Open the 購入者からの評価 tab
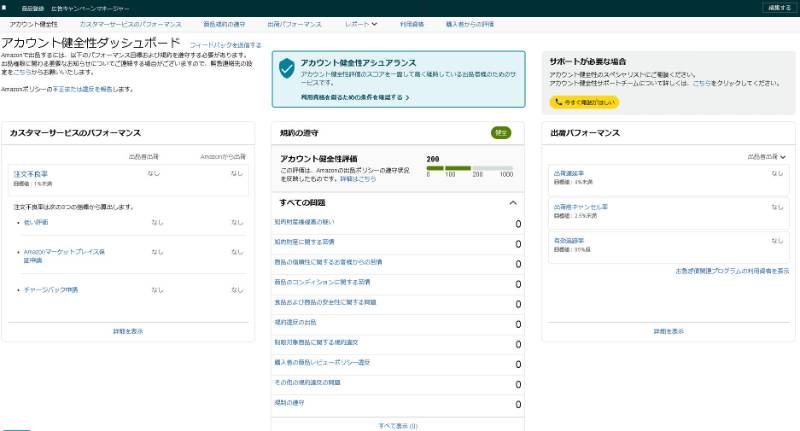This screenshot has width=800, height=431. pos(469,24)
